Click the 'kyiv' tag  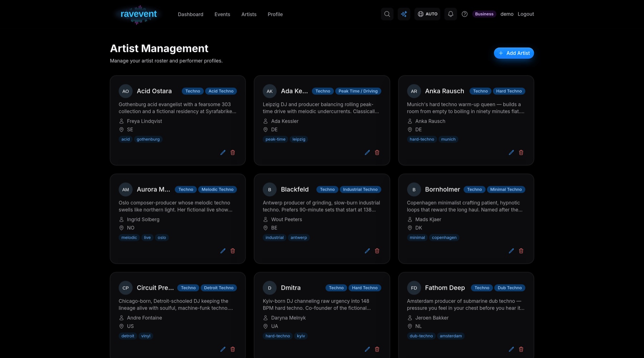click(x=301, y=336)
